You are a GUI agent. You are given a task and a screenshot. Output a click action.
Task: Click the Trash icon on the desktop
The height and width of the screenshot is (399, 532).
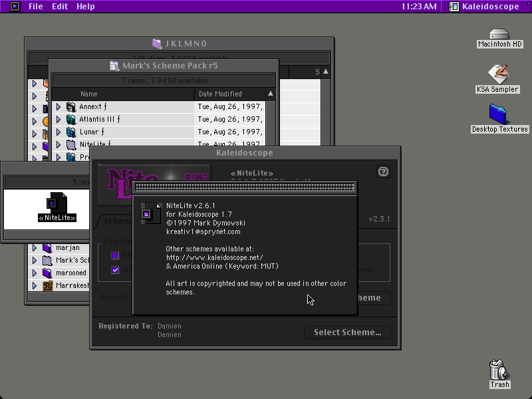pyautogui.click(x=498, y=370)
